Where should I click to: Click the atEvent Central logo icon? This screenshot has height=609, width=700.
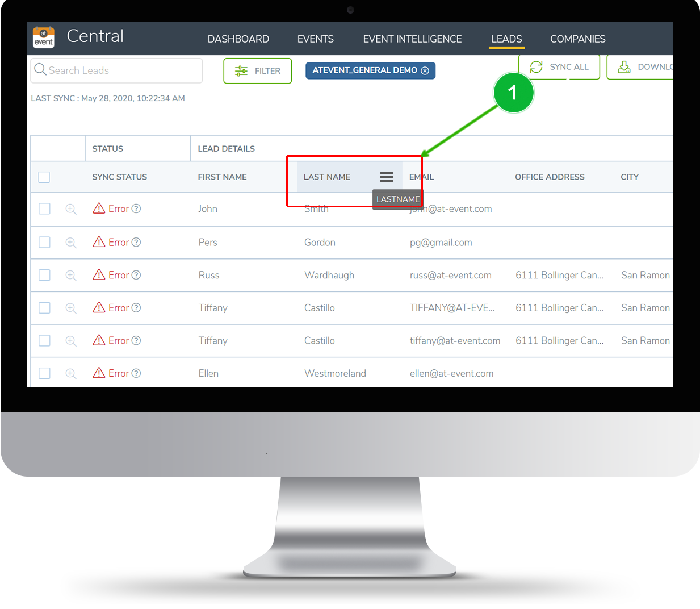click(44, 37)
